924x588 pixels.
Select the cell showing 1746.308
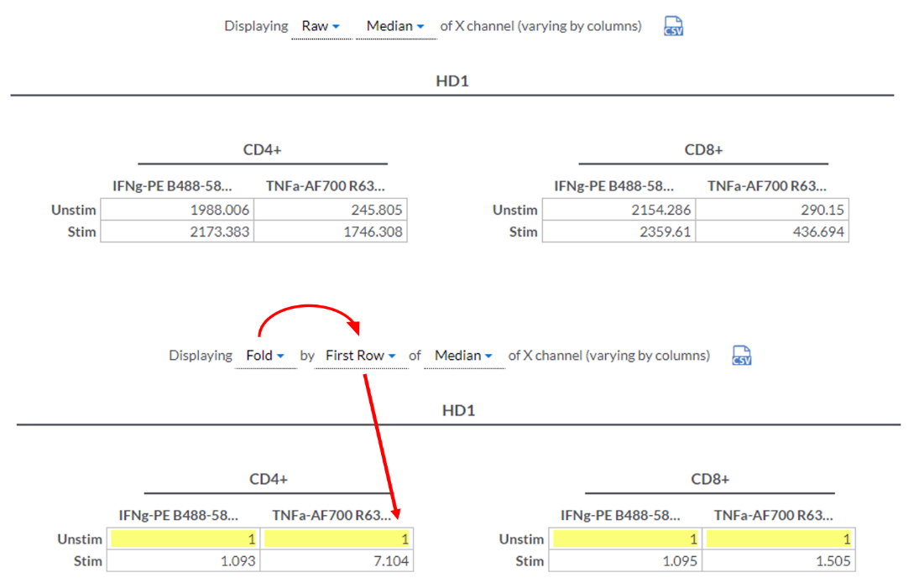click(x=331, y=232)
